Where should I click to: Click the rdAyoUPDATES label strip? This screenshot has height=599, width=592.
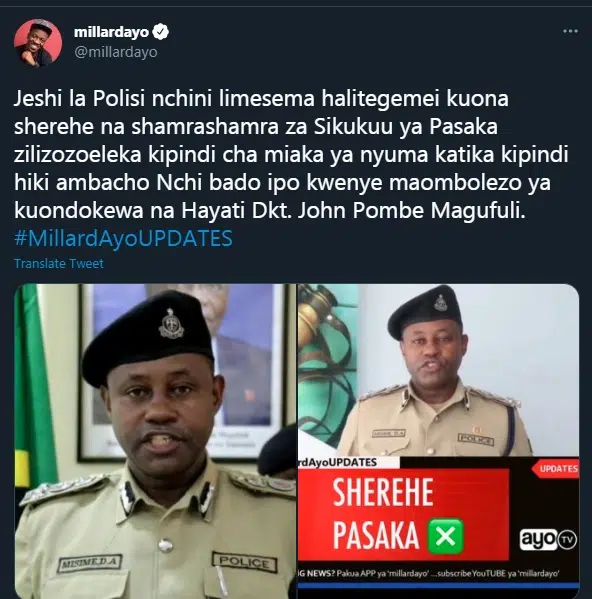coord(348,462)
